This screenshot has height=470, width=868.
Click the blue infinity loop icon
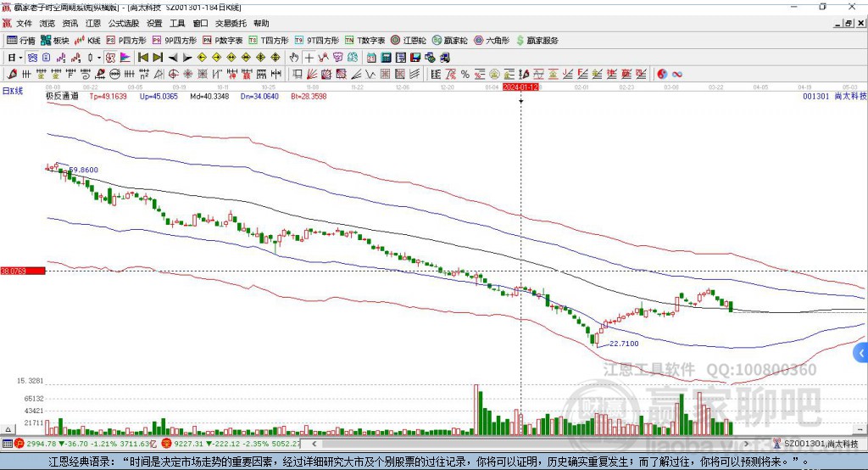click(677, 75)
